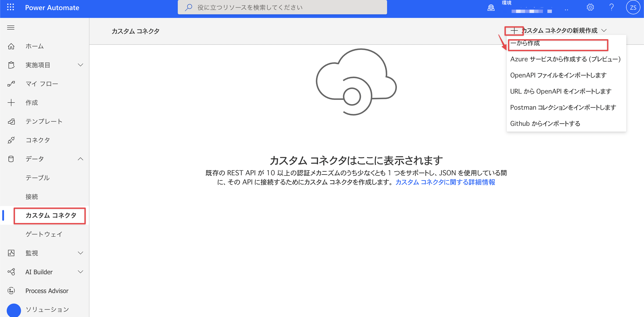Select Postman コレクションをインポートします
Viewport: 644px width, 317px height.
point(566,108)
